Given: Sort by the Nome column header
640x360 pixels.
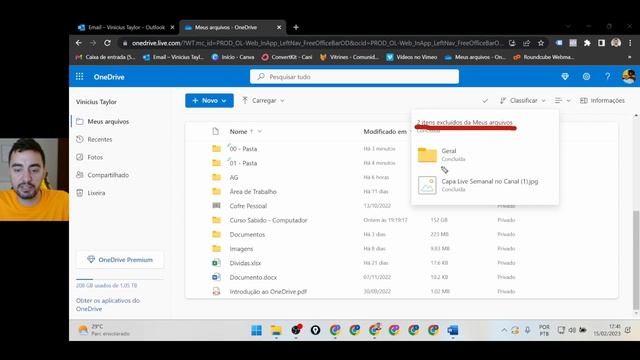Looking at the screenshot, I should point(238,131).
